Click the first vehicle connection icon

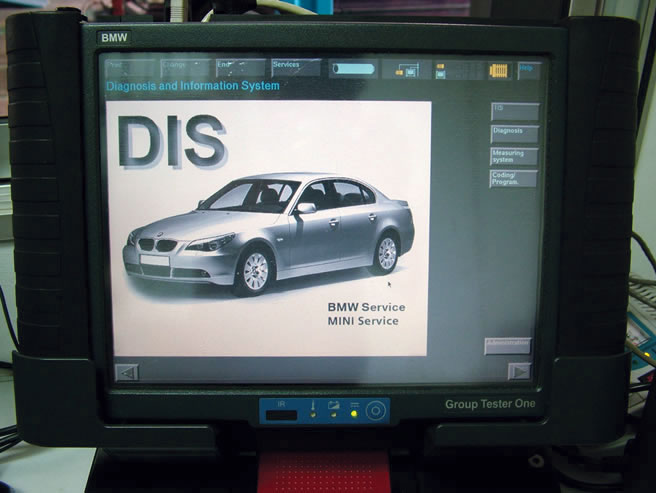[406, 70]
